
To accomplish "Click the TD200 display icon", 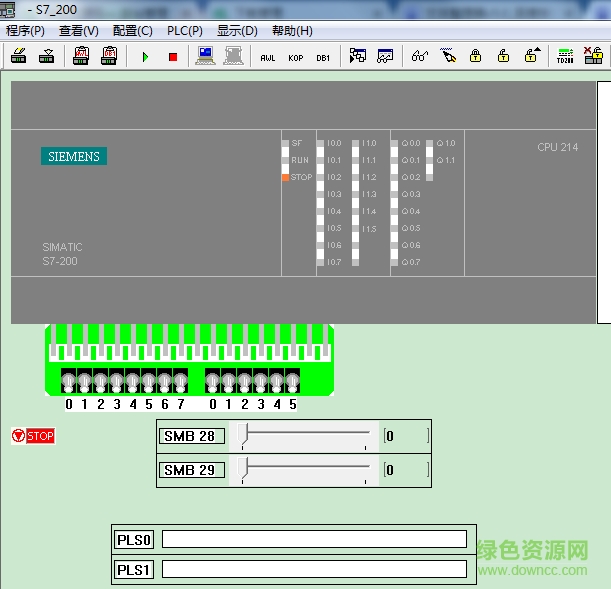I will tap(565, 57).
